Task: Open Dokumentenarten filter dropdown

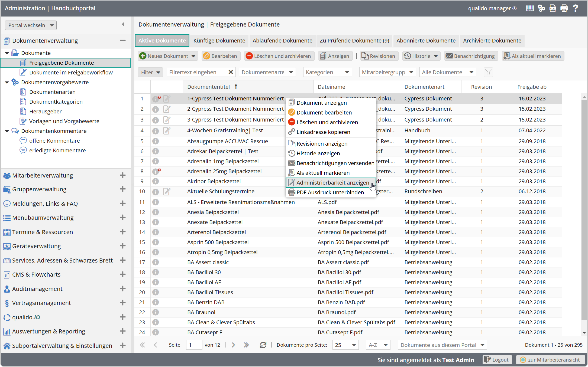Action: point(267,72)
